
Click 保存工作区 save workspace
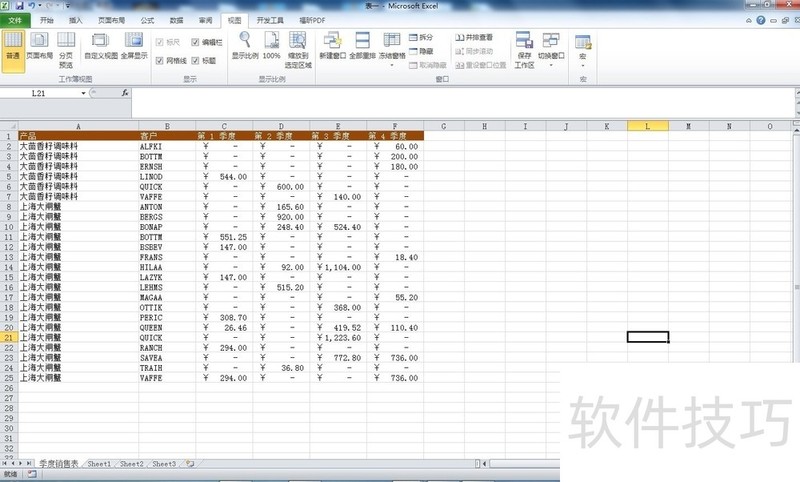tap(524, 50)
